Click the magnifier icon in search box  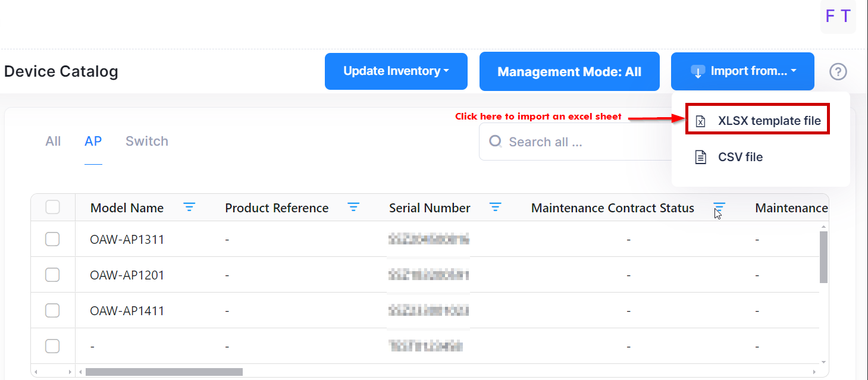pyautogui.click(x=495, y=142)
